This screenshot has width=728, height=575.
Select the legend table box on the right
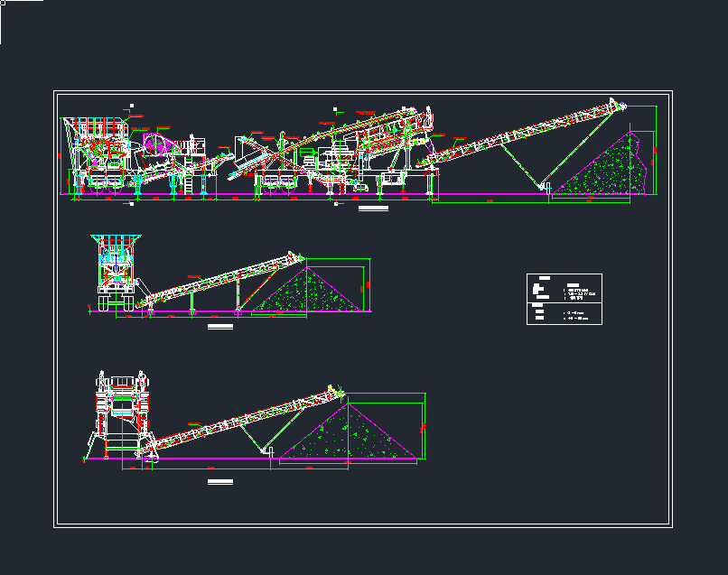[x=564, y=299]
